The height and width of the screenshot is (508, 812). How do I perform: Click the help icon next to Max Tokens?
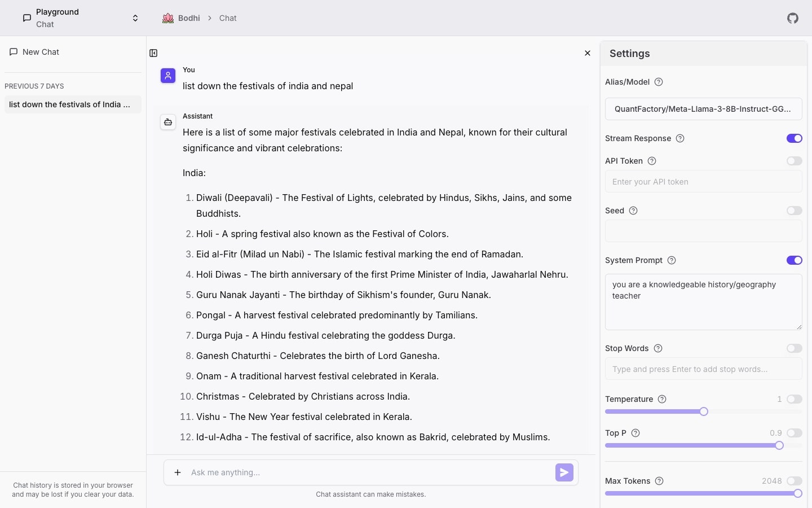659,481
